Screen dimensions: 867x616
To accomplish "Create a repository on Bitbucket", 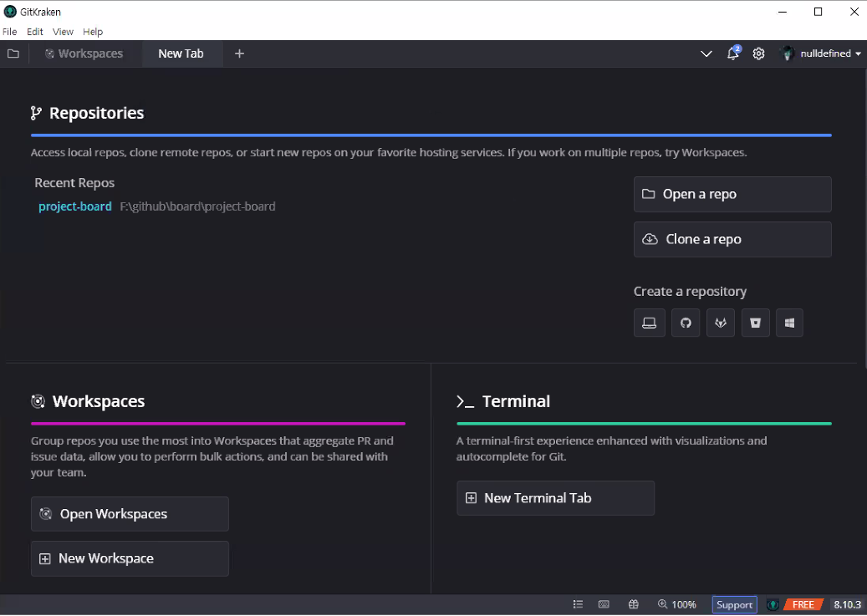I will tap(755, 323).
